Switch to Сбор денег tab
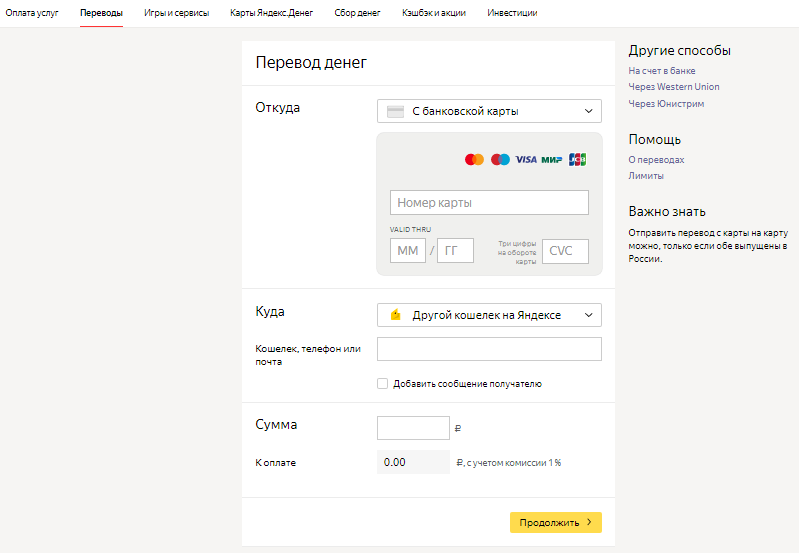 tap(357, 13)
